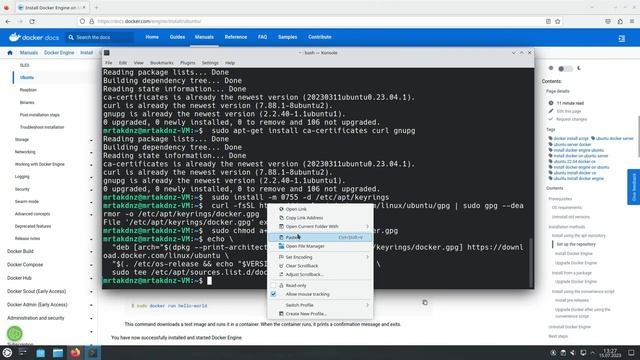
Task: Click the home icon in breadcrumb
Action: (10, 53)
